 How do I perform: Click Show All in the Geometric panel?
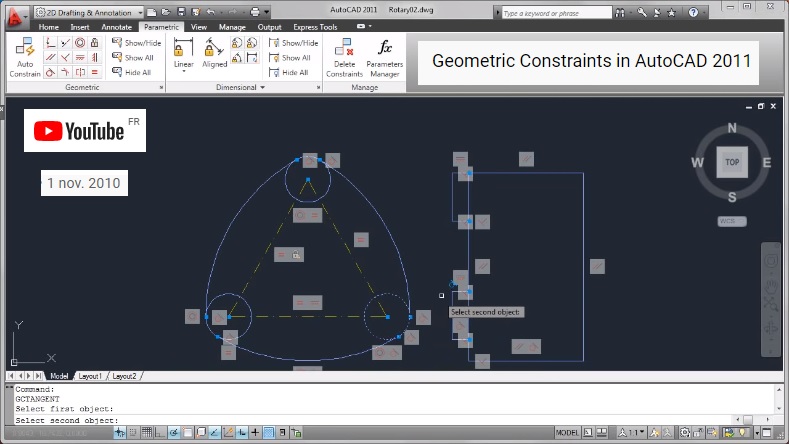pyautogui.click(x=133, y=57)
